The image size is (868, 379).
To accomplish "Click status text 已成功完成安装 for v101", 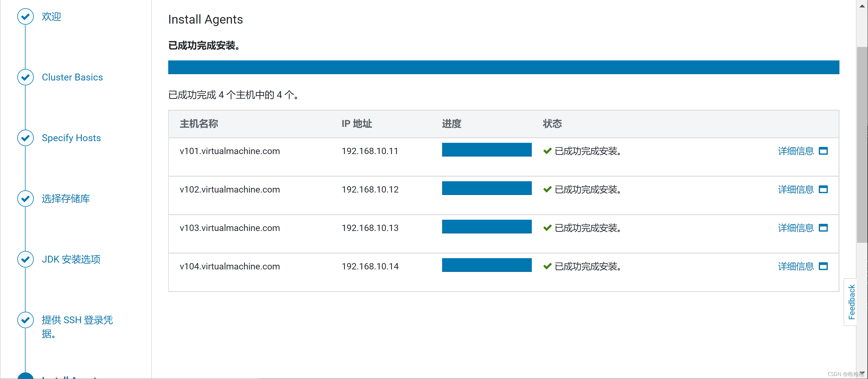I will pos(588,151).
